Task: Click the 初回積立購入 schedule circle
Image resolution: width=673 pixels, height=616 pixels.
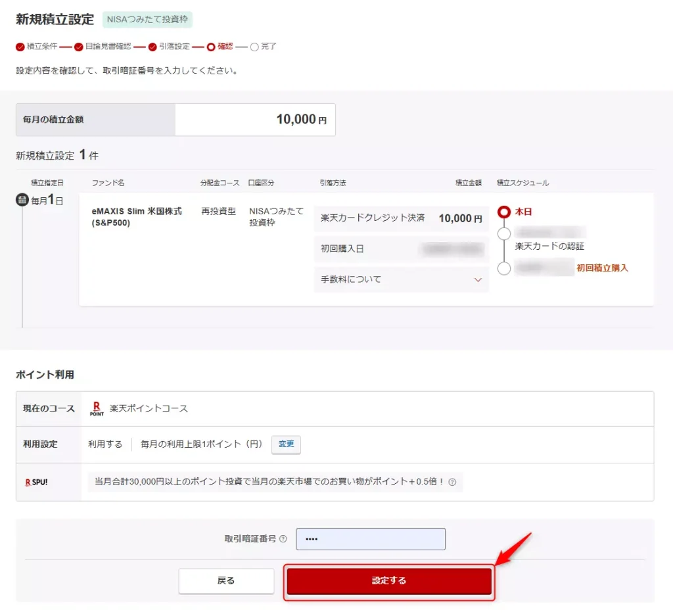Action: point(503,268)
